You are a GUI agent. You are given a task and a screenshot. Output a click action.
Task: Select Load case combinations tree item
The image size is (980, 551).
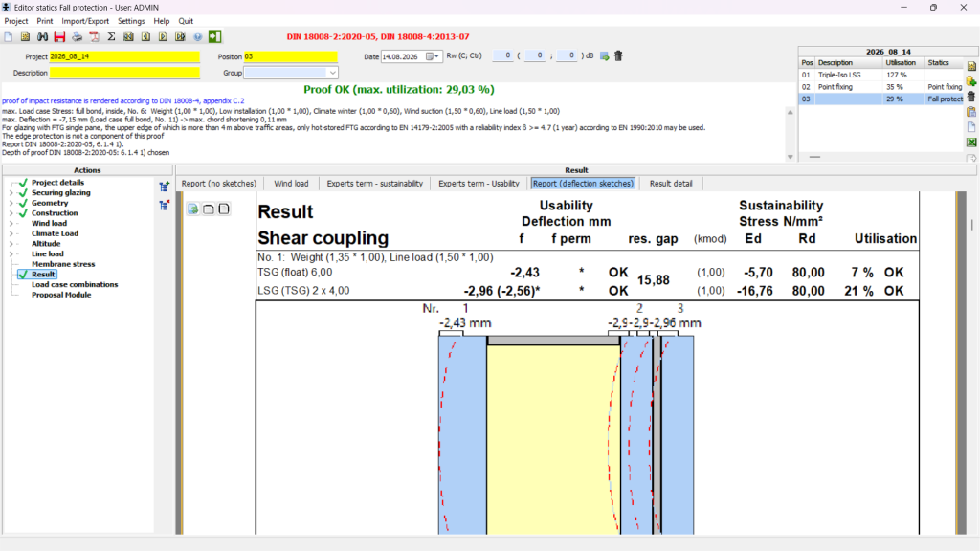click(75, 285)
